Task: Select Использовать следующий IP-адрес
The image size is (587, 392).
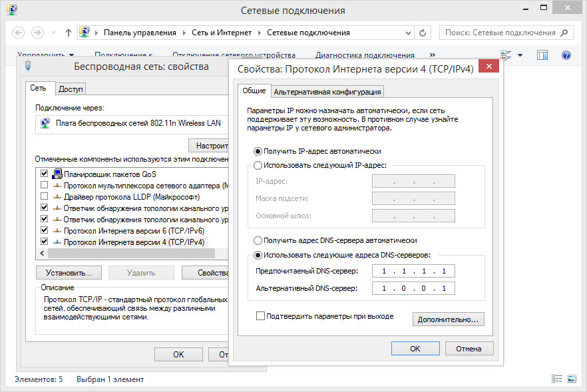Action: 258,165
